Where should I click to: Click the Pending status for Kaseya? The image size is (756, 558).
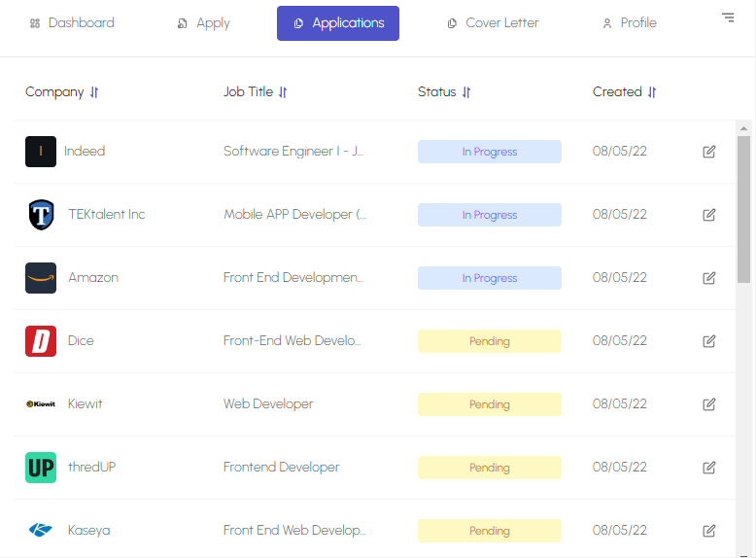490,531
